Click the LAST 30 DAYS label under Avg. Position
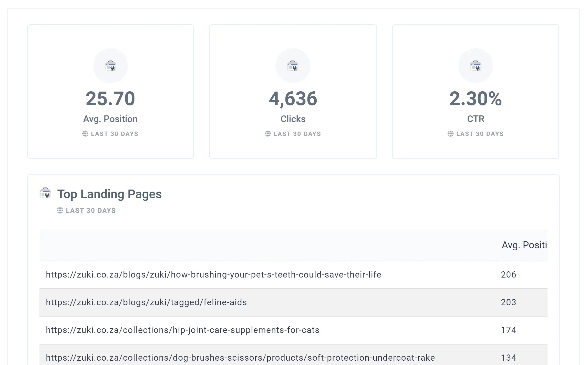 [115, 134]
